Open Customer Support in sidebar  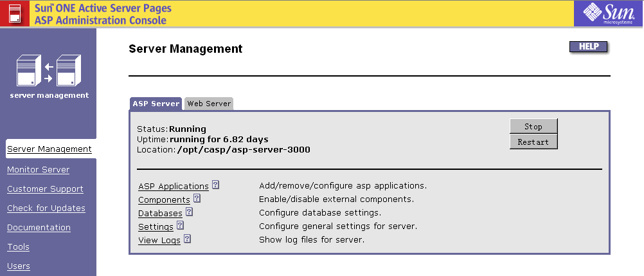45,189
